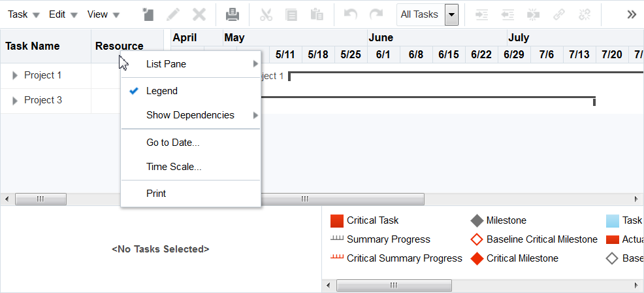Screen dimensions: 644x293
Task: Click the Create new task icon
Action: [148, 14]
